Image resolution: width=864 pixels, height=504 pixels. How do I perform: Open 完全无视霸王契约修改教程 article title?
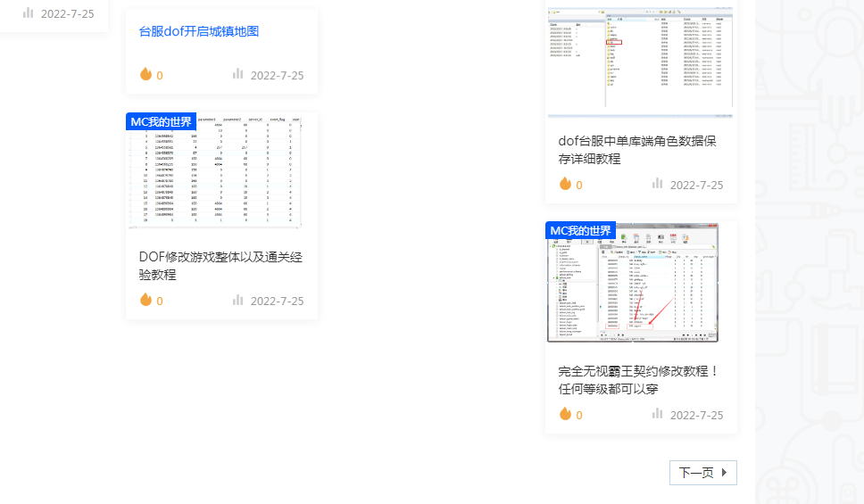tap(637, 380)
